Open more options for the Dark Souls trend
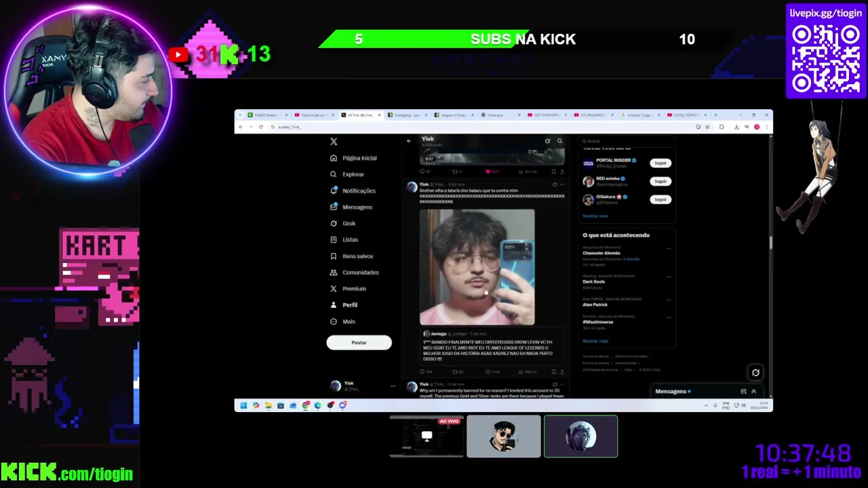The image size is (868, 488). click(x=669, y=277)
